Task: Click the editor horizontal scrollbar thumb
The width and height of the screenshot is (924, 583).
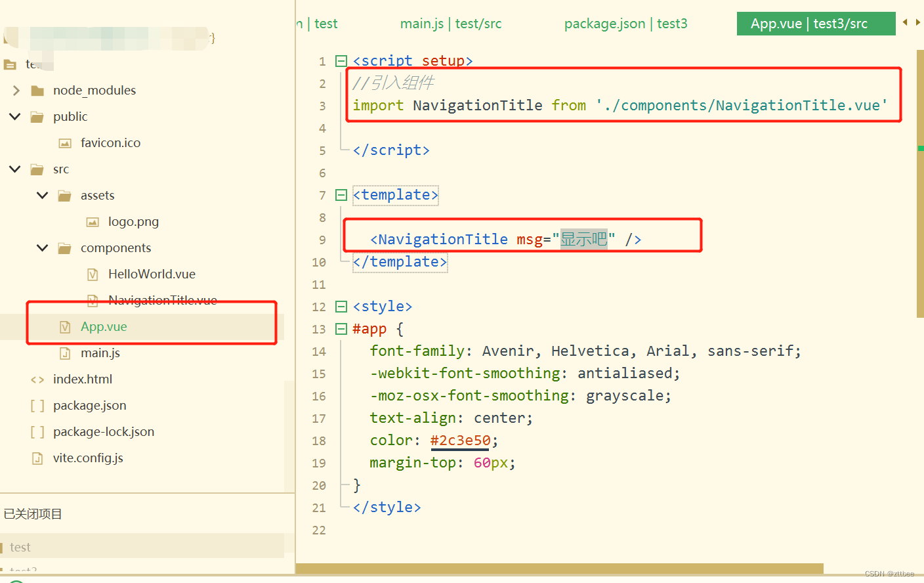Action: tap(559, 569)
